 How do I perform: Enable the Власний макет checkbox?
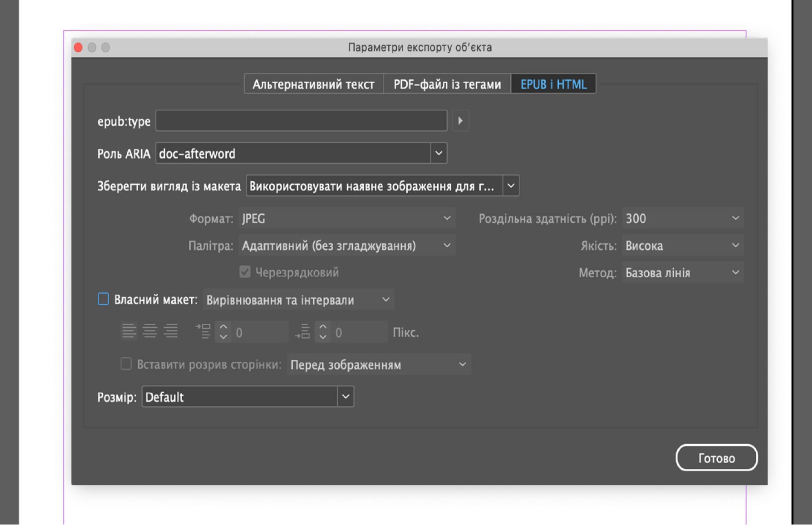[x=104, y=299]
